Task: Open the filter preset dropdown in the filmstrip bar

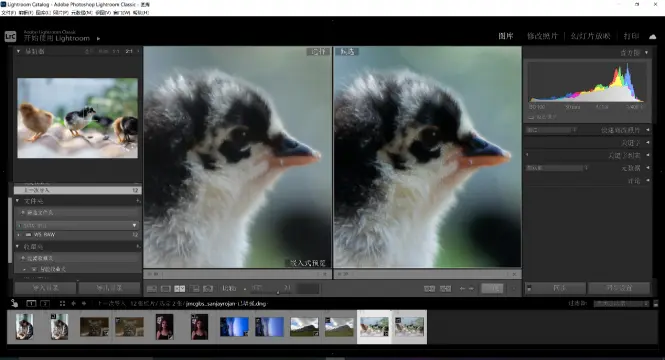Action: (621, 304)
